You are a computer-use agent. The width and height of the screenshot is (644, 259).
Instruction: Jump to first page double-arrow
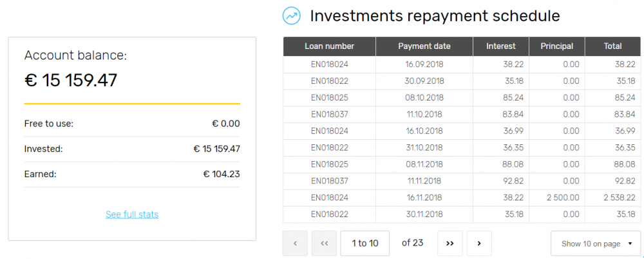pyautogui.click(x=324, y=243)
